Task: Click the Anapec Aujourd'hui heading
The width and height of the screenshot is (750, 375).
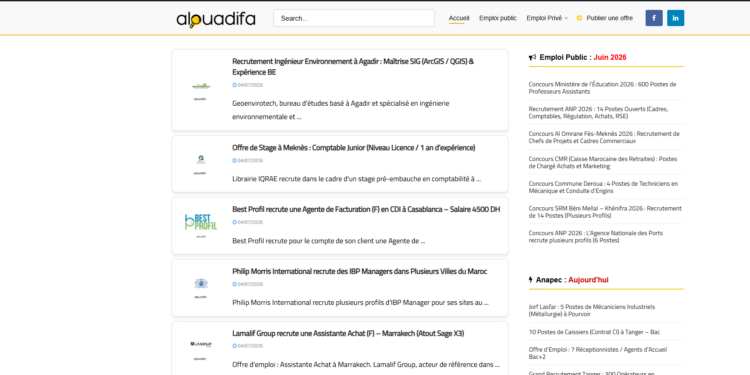Action: 568,280
